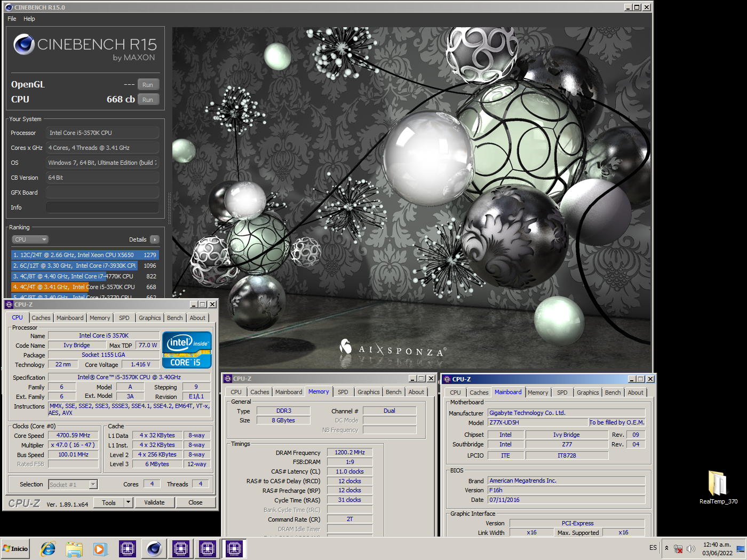The width and height of the screenshot is (747, 560).
Task: Click CPU-Z title icon in Memory window
Action: pos(228,379)
